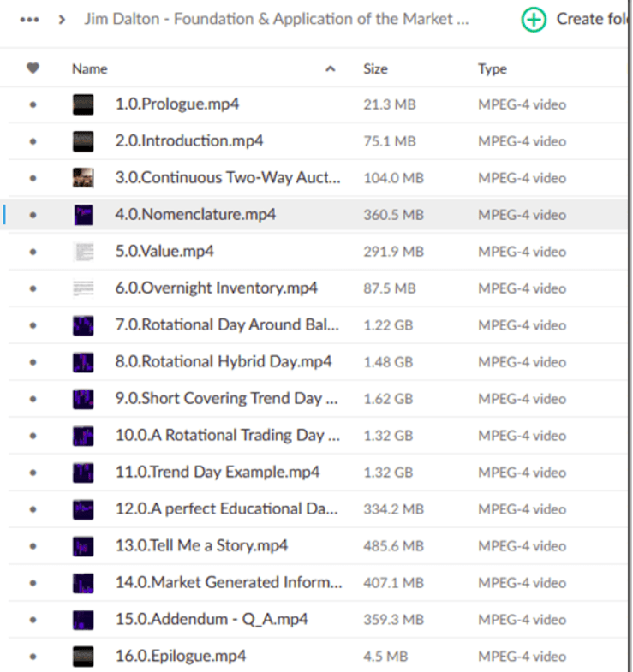Click the 4.0.Nomenclature.mp4 file icon
Viewport: 633px width, 672px height.
point(83,215)
